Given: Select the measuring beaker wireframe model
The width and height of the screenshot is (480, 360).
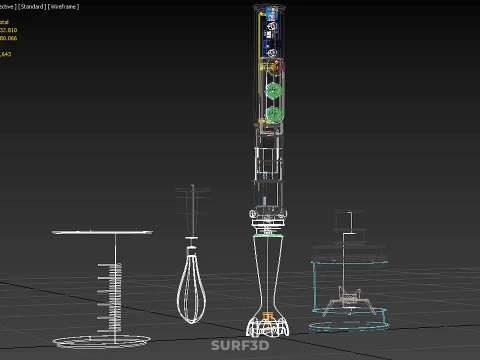Looking at the screenshot, I should pyautogui.click(x=102, y=289).
